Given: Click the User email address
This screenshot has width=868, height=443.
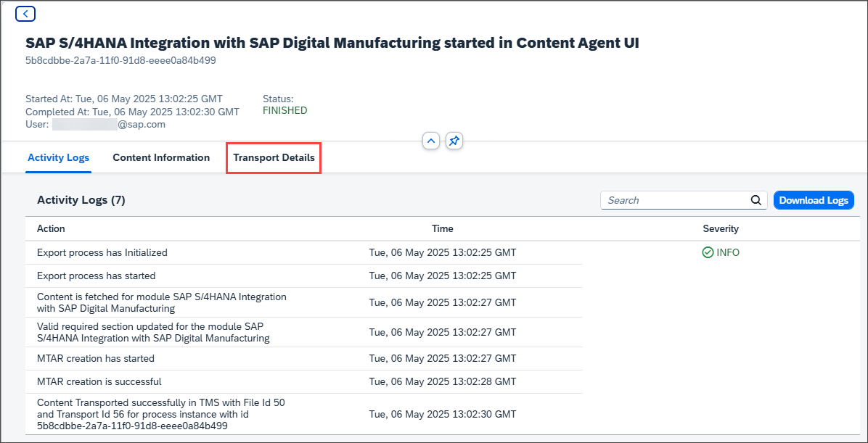Looking at the screenshot, I should click(109, 125).
